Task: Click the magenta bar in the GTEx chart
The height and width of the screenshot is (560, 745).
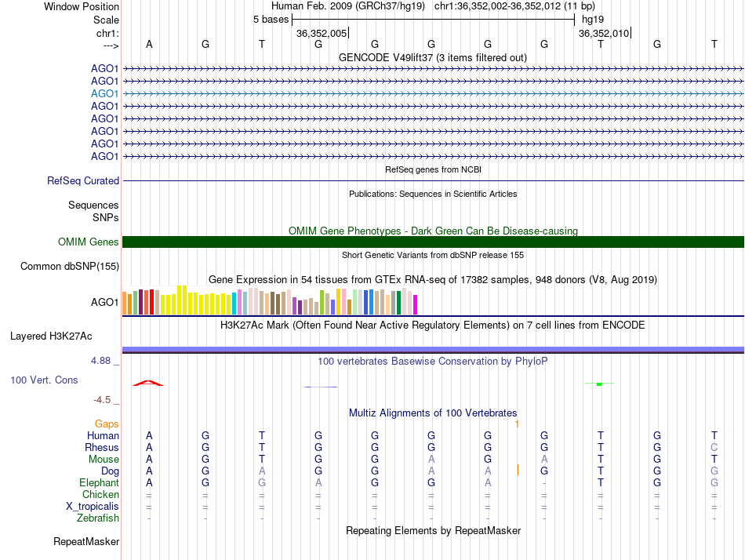Action: click(x=416, y=305)
